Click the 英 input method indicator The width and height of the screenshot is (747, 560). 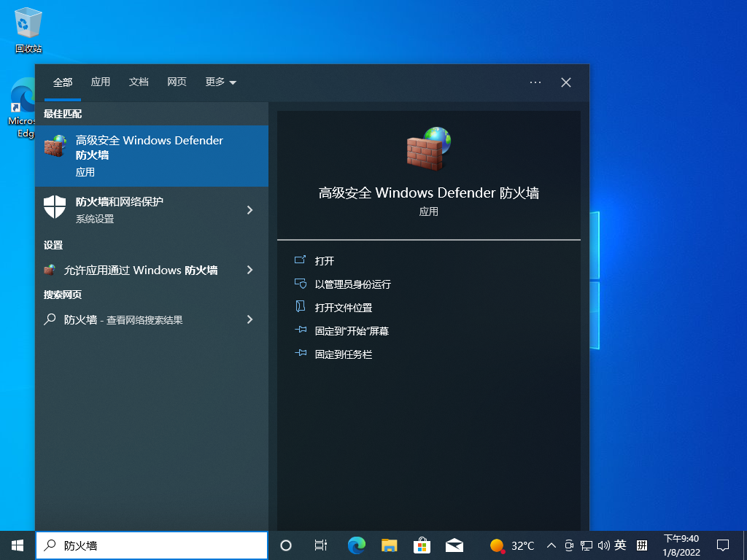pyautogui.click(x=621, y=545)
